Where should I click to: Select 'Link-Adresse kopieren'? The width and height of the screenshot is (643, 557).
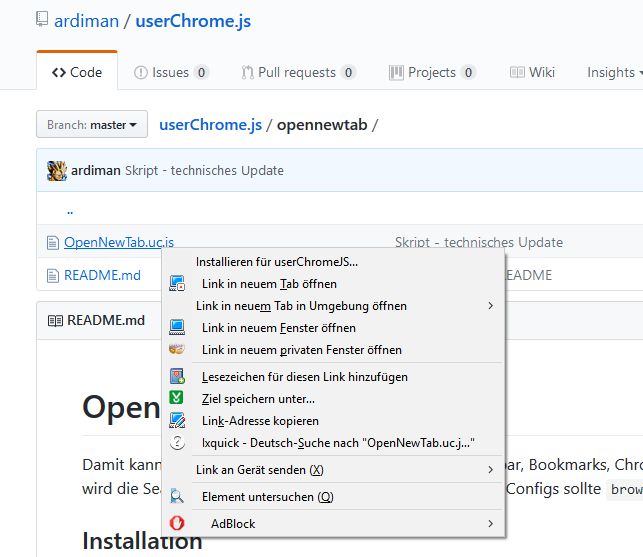point(333,421)
